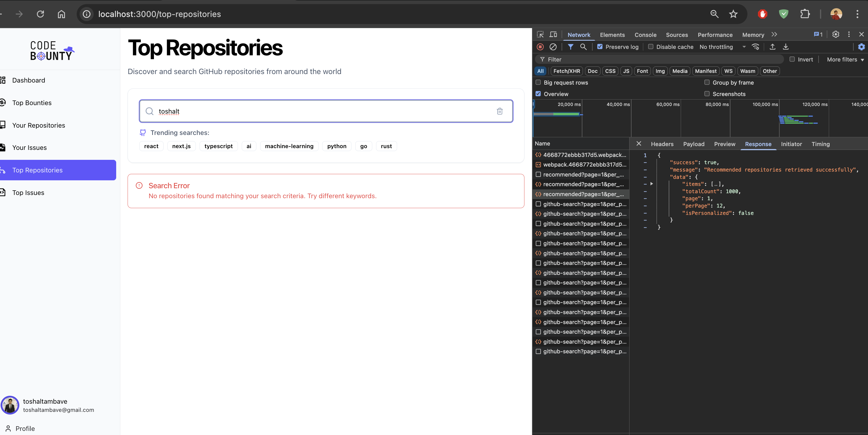
Task: Click the trash icon in search box
Action: click(x=499, y=111)
